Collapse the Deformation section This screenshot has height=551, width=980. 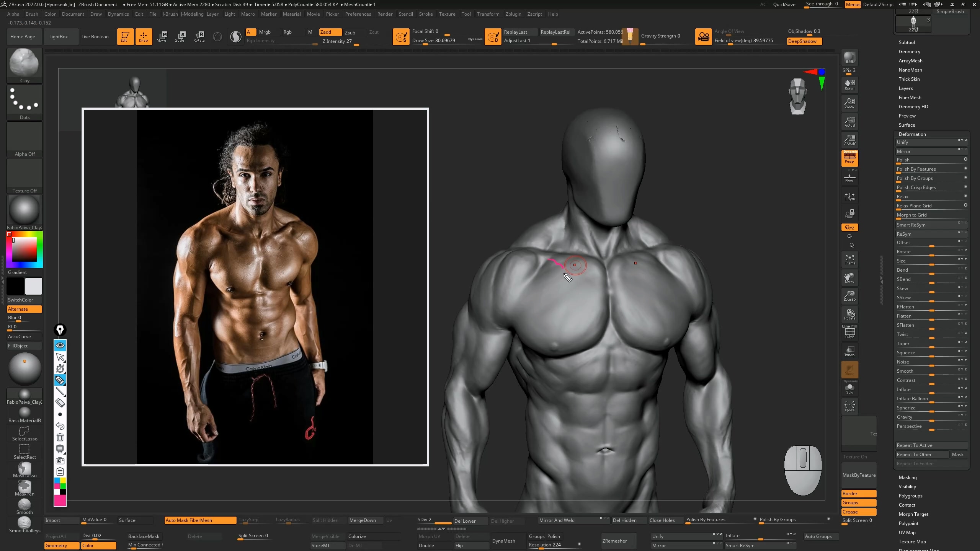coord(912,134)
